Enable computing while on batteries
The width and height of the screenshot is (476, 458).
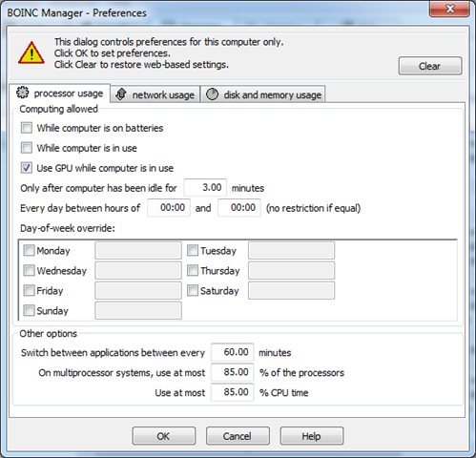click(x=27, y=128)
